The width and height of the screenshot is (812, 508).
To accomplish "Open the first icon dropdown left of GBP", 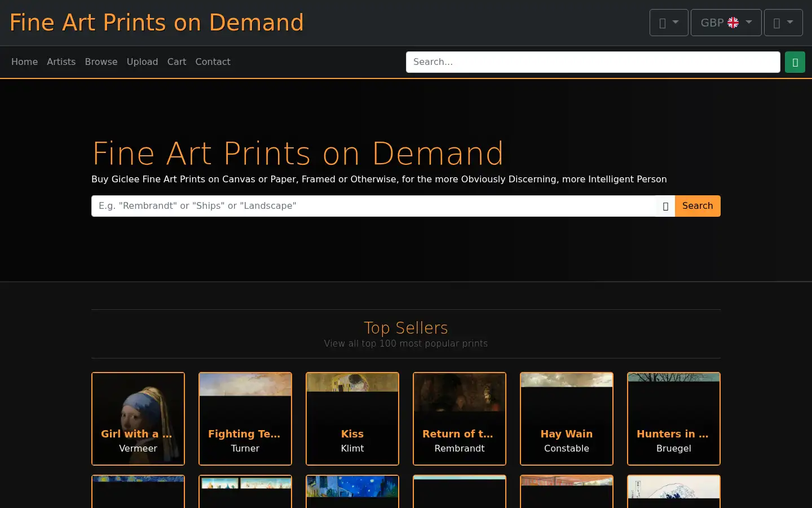I will 669,23.
